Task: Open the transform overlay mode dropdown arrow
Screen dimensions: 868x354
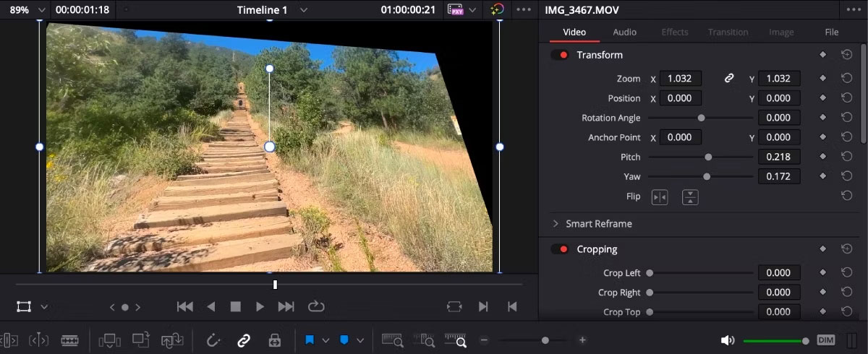Action: coord(44,307)
